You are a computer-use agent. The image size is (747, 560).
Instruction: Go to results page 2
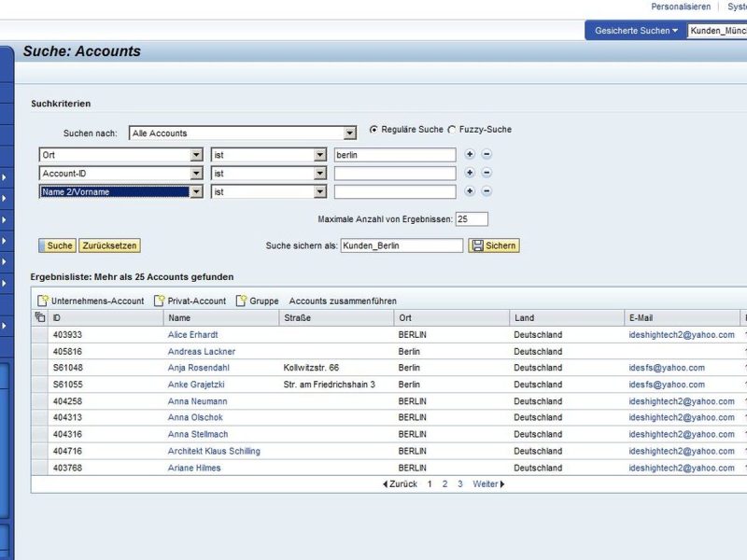point(445,484)
